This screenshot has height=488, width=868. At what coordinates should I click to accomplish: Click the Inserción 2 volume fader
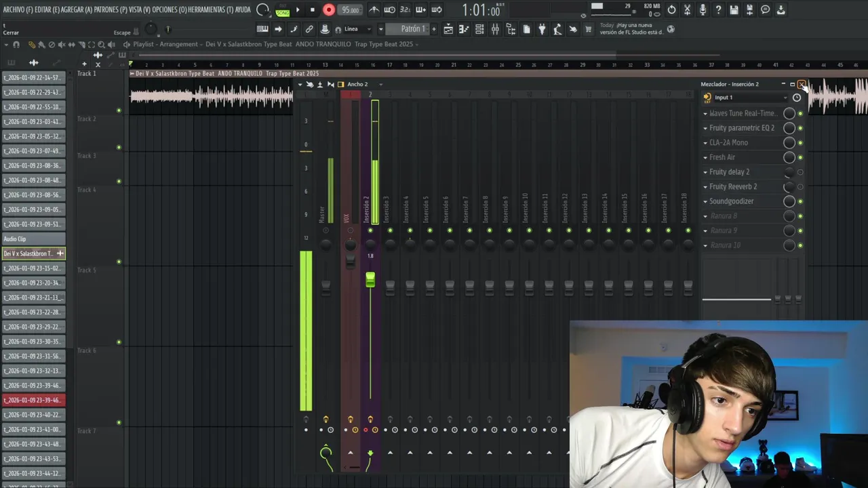coord(370,279)
